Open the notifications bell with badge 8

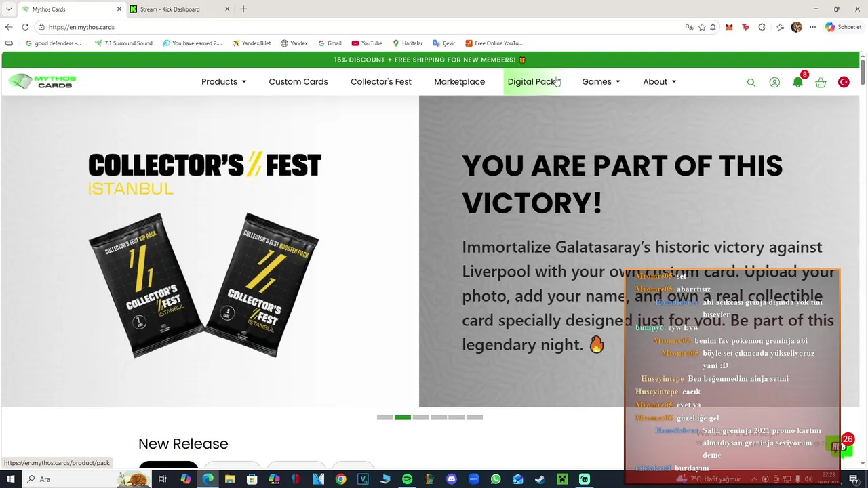coord(799,81)
